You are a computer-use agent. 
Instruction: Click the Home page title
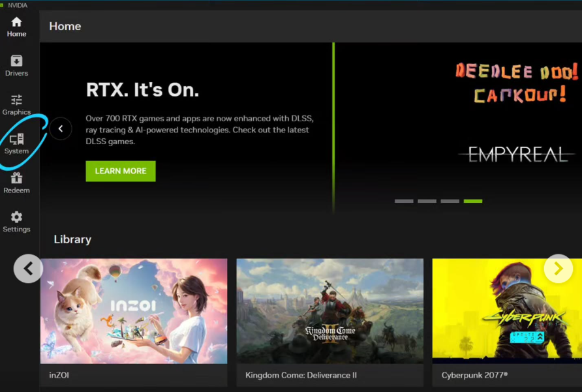tap(65, 26)
